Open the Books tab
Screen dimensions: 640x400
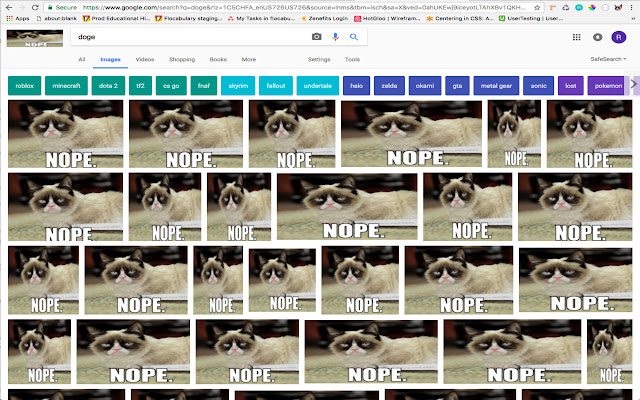pyautogui.click(x=218, y=59)
